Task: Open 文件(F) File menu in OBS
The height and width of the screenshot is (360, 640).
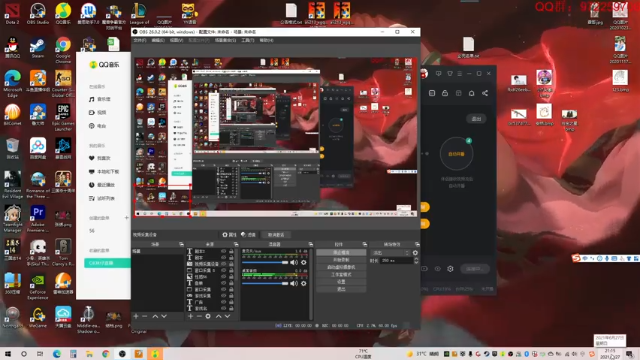Action: coord(140,40)
